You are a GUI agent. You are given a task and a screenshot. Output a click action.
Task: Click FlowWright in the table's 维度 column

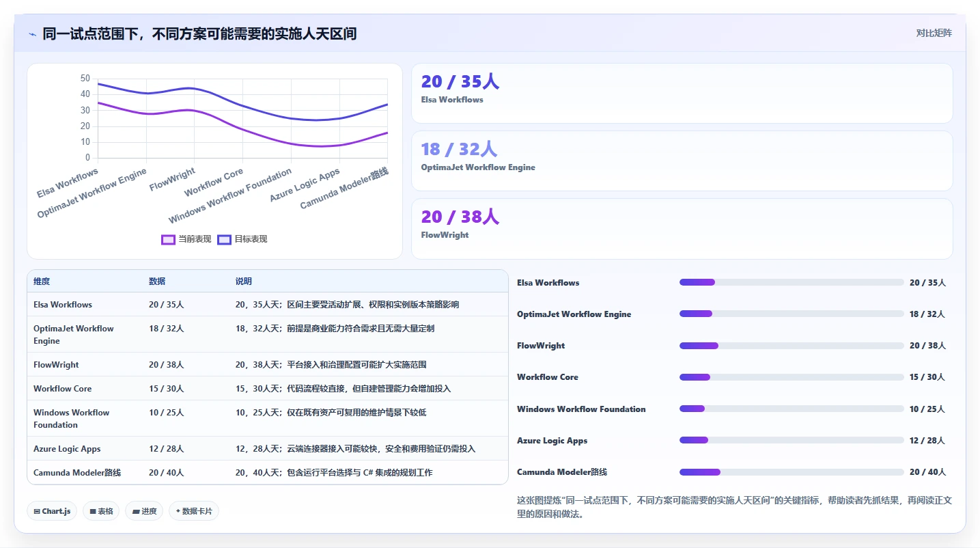click(56, 365)
